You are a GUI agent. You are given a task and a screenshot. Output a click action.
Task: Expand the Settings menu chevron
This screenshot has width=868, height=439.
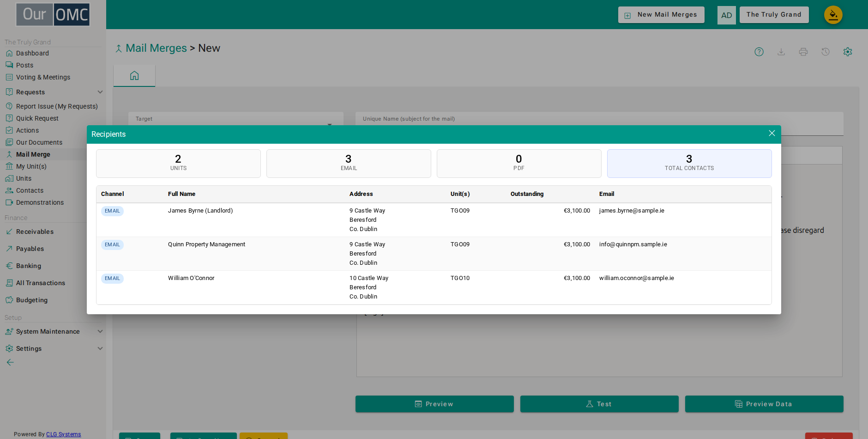click(100, 348)
